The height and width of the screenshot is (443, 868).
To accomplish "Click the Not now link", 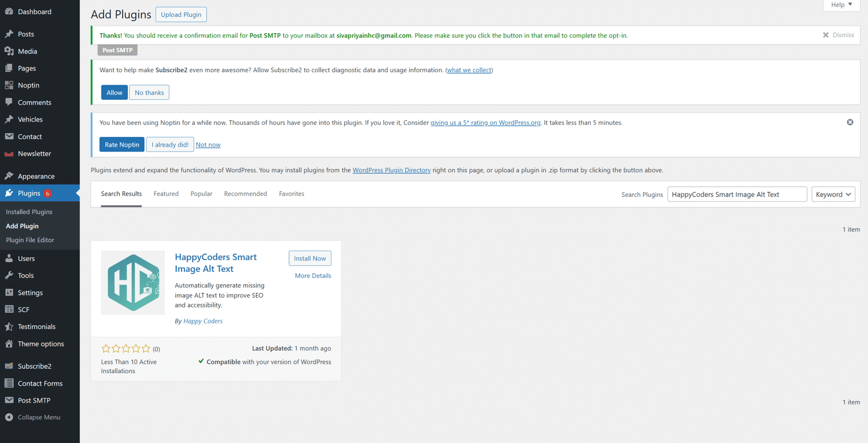I will tap(208, 145).
